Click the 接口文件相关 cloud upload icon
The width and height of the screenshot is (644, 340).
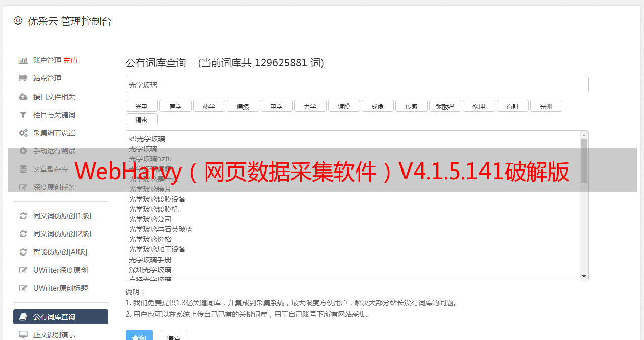[x=23, y=97]
